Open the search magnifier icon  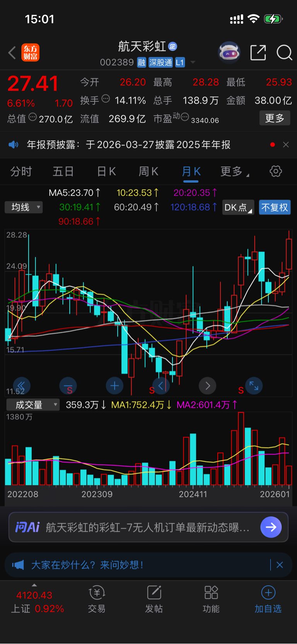(284, 53)
